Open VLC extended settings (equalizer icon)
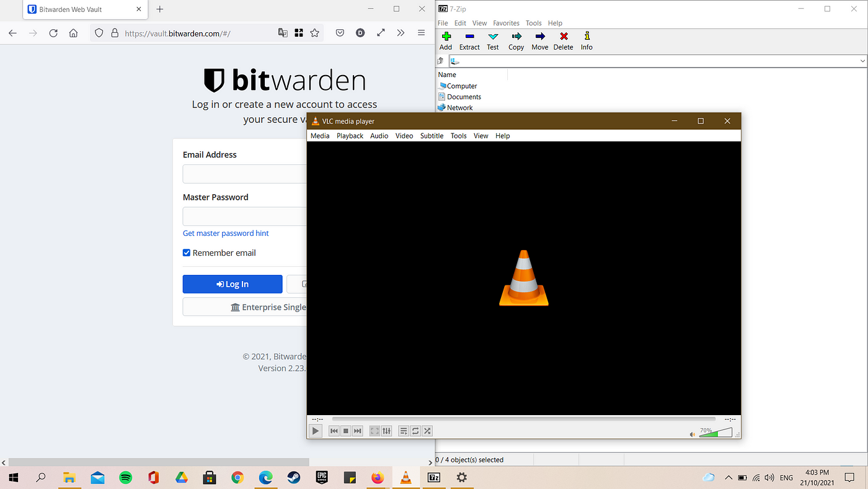The image size is (868, 489). coord(386,431)
